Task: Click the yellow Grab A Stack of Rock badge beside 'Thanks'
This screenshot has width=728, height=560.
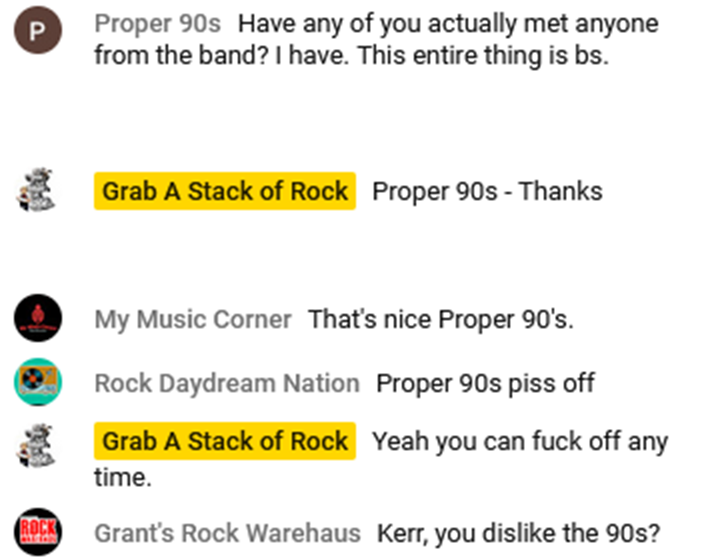Action: tap(225, 190)
